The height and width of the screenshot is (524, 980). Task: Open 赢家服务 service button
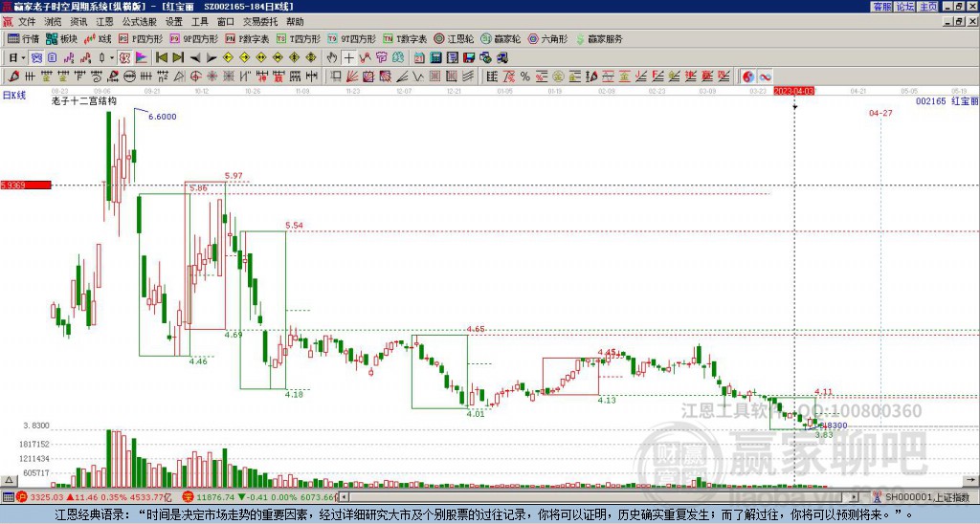click(599, 38)
